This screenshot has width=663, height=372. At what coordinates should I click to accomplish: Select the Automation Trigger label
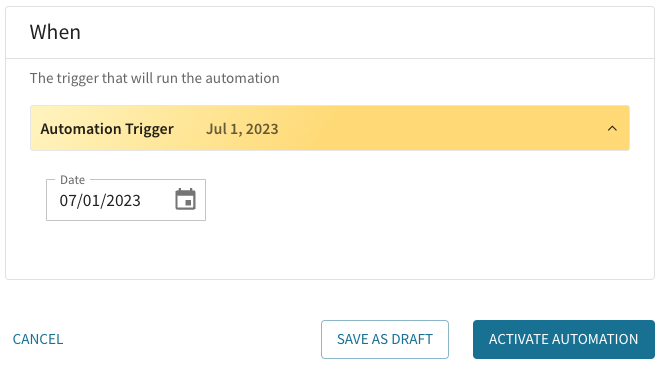107,129
